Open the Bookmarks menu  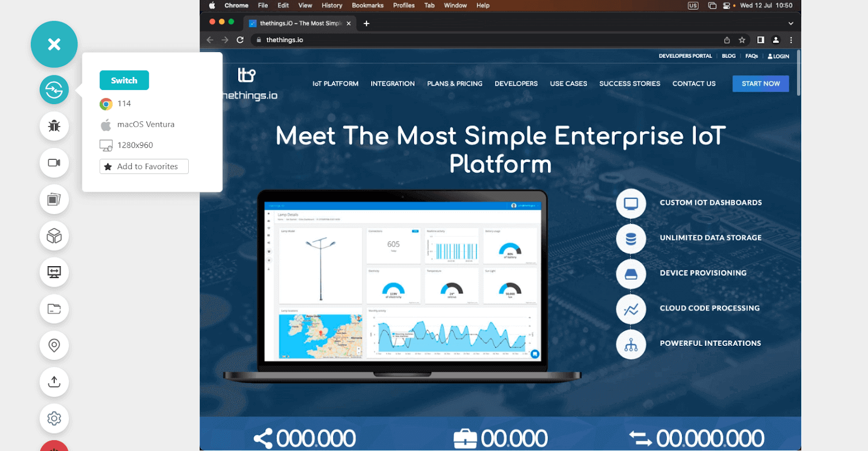[x=368, y=5]
